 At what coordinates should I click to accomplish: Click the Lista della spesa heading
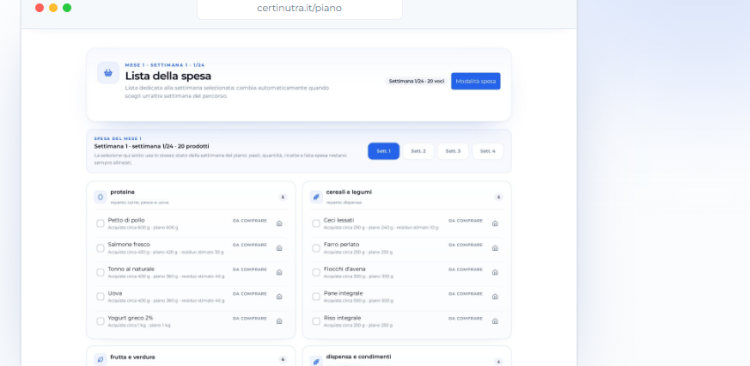tap(168, 76)
